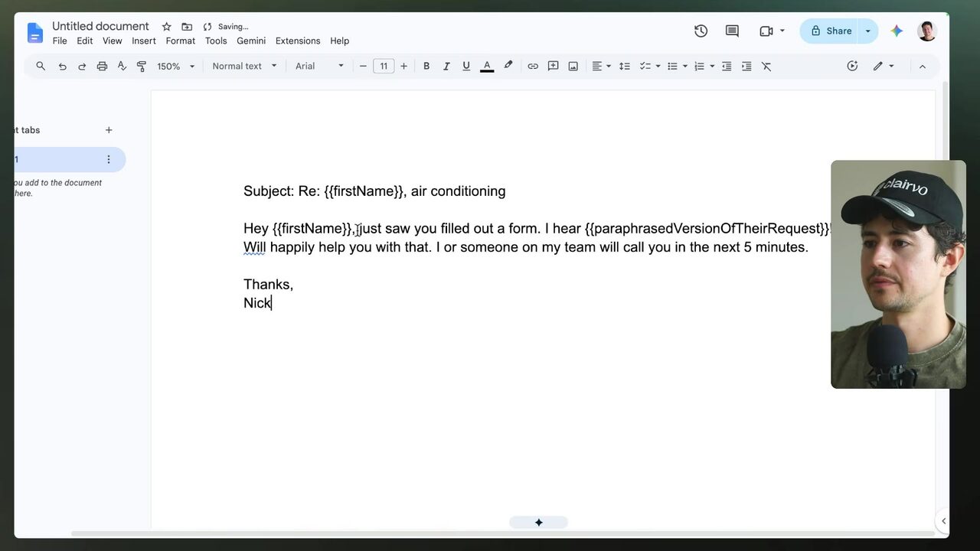Run spelling and grammar check

pos(122,67)
